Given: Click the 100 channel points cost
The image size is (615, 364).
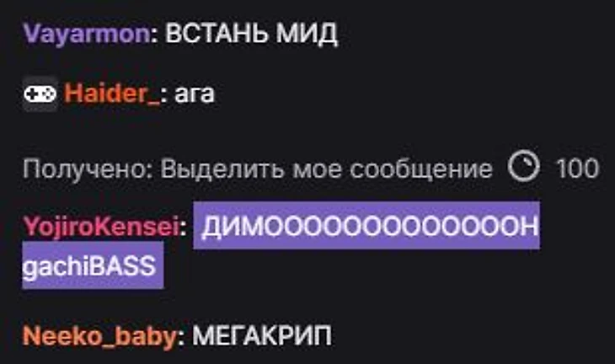Looking at the screenshot, I should [577, 169].
